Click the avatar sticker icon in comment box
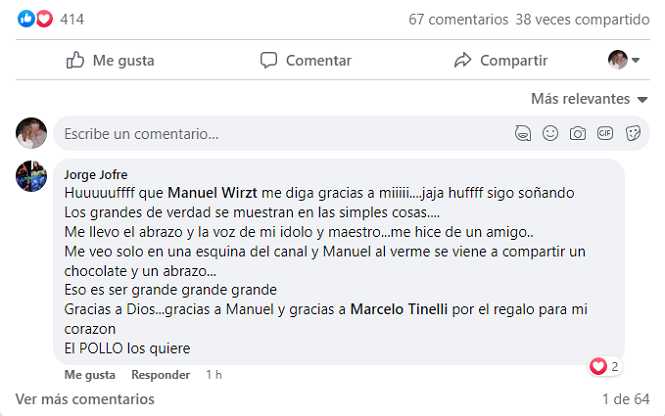This screenshot has width=665, height=416. (522, 133)
